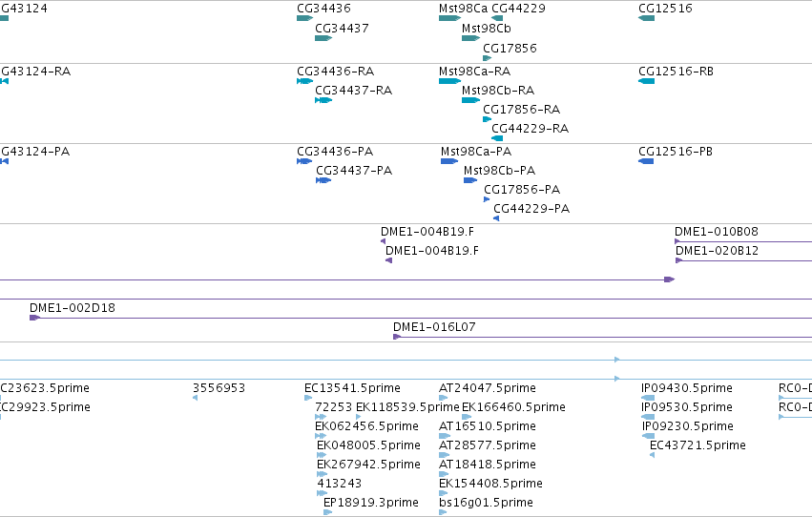Pick the CG44229 gene label
812x517 pixels.
(518, 9)
